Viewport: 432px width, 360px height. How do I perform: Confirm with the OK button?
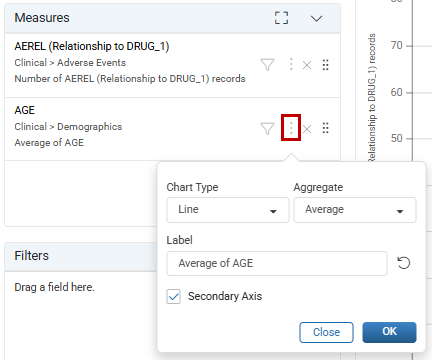tap(389, 332)
